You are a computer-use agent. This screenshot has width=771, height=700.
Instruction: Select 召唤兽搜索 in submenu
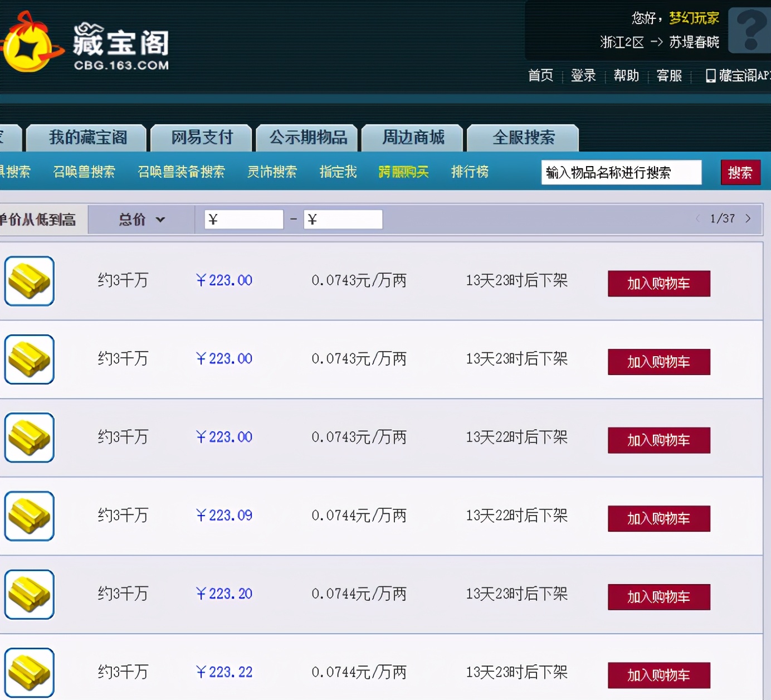[84, 172]
